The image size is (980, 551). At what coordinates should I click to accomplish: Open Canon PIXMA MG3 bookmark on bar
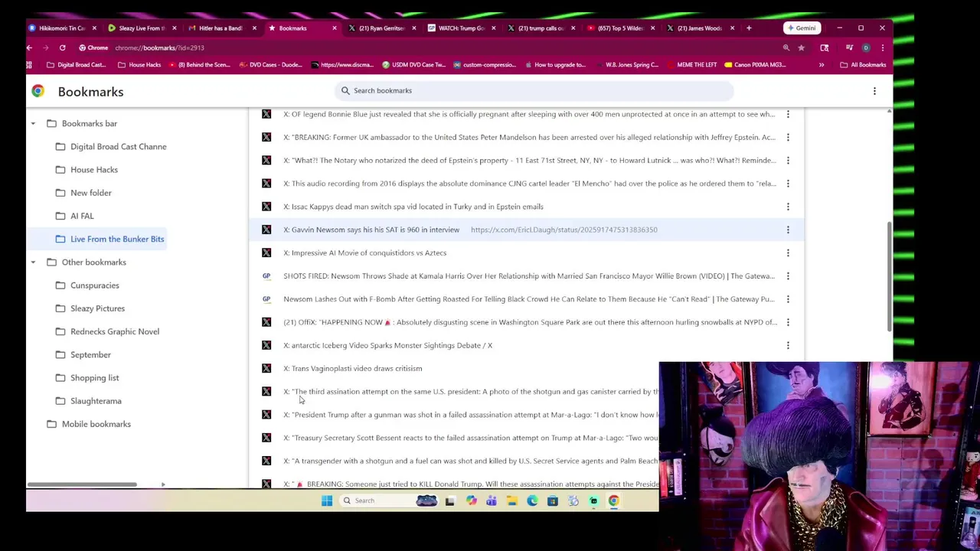(755, 64)
